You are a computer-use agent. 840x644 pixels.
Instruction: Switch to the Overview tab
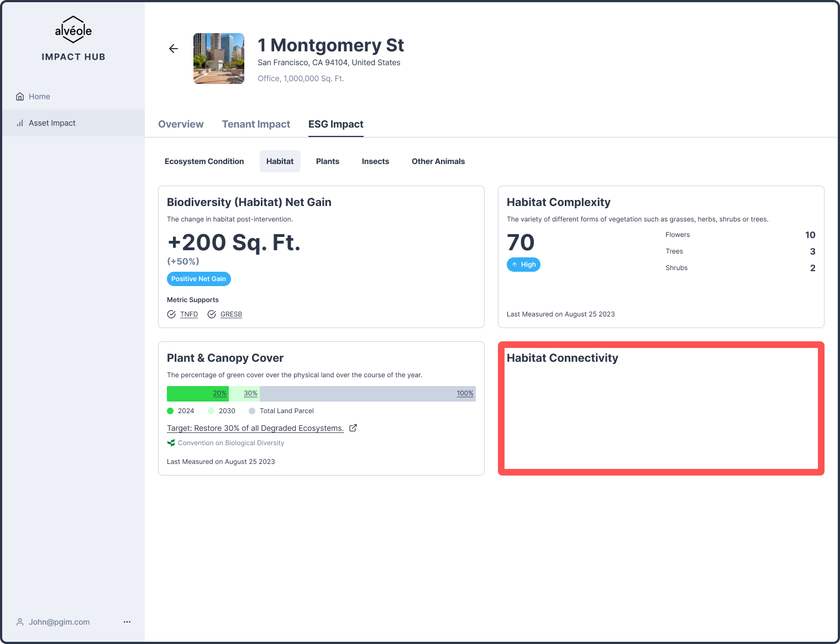tap(181, 124)
